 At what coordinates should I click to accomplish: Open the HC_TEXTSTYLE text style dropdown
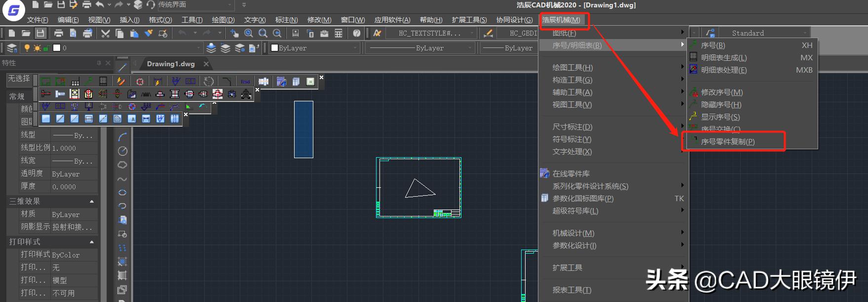pos(431,33)
